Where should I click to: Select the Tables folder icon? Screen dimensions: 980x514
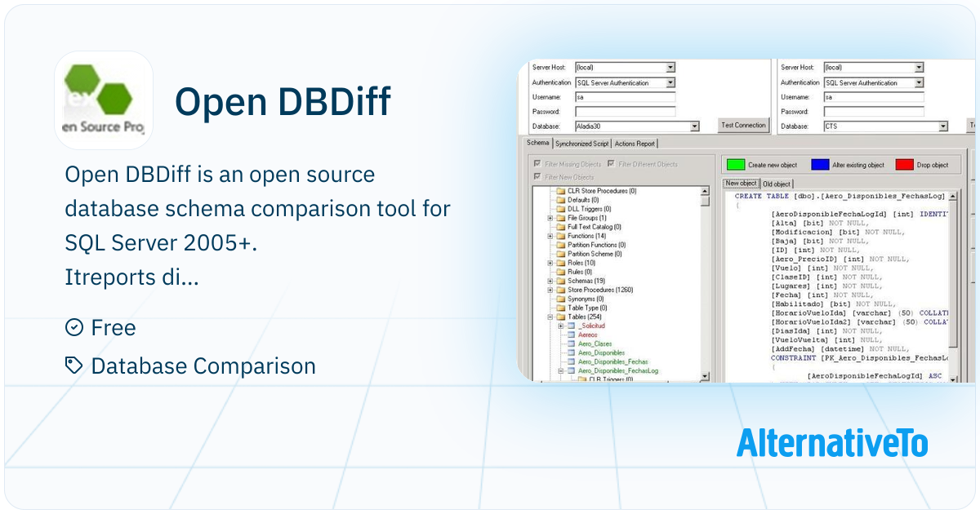pyautogui.click(x=560, y=317)
